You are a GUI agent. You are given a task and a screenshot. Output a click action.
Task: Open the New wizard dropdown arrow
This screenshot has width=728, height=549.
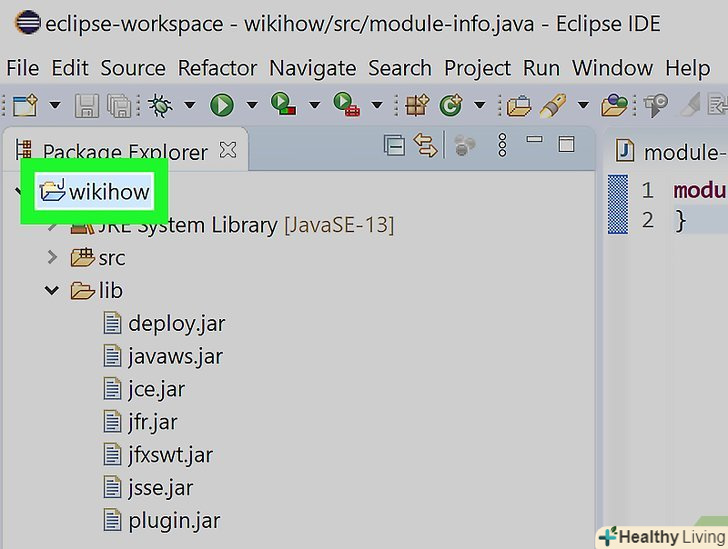pos(55,105)
